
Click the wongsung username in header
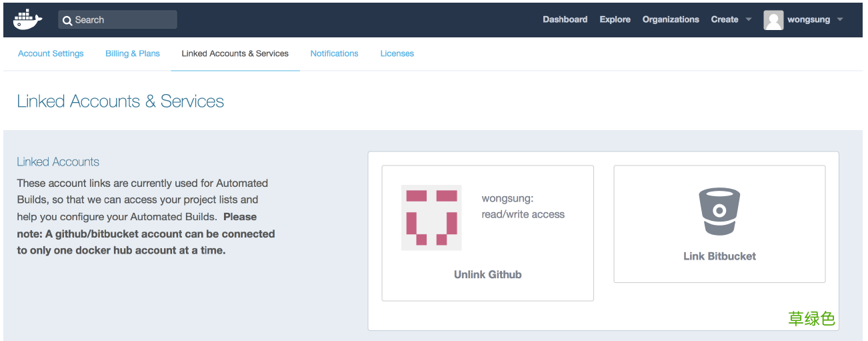[809, 19]
